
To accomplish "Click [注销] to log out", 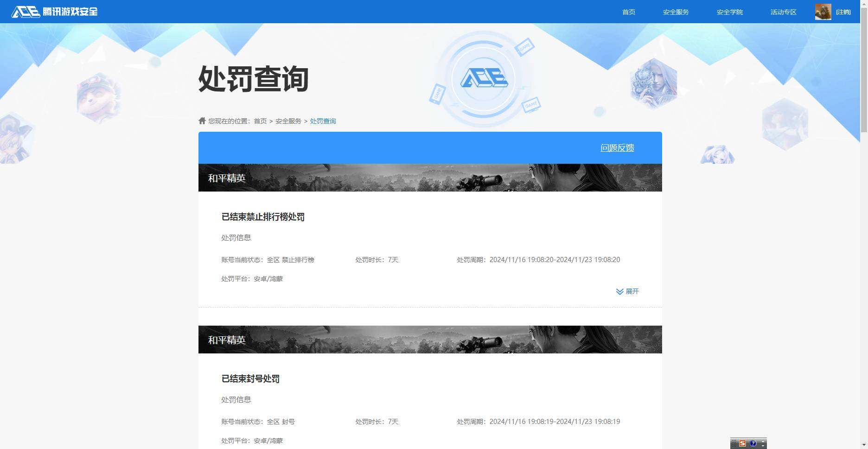I will [x=843, y=12].
